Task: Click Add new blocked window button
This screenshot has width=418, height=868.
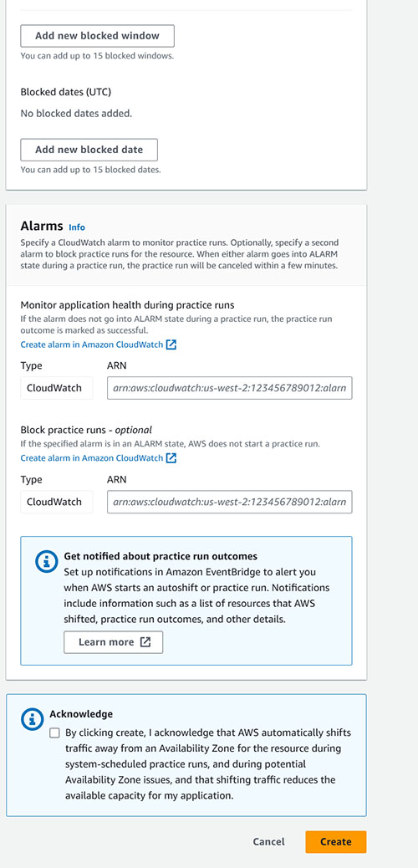Action: (98, 36)
